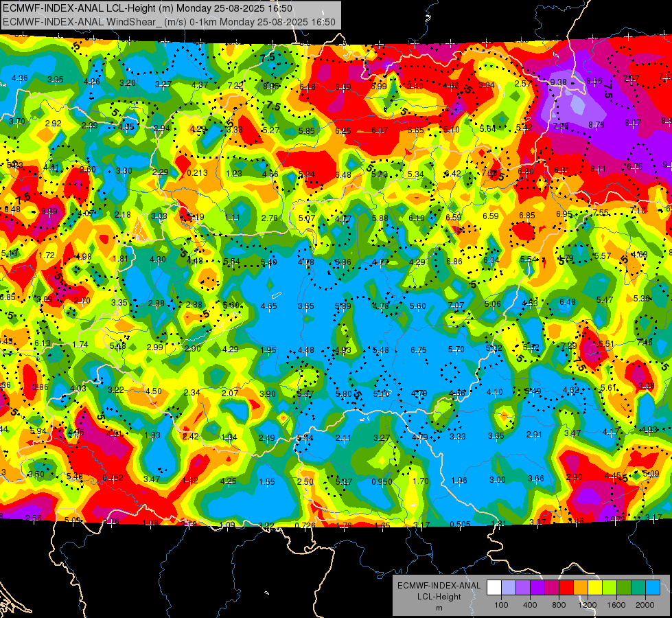Click the wind shear value '6.99'

[x=379, y=87]
